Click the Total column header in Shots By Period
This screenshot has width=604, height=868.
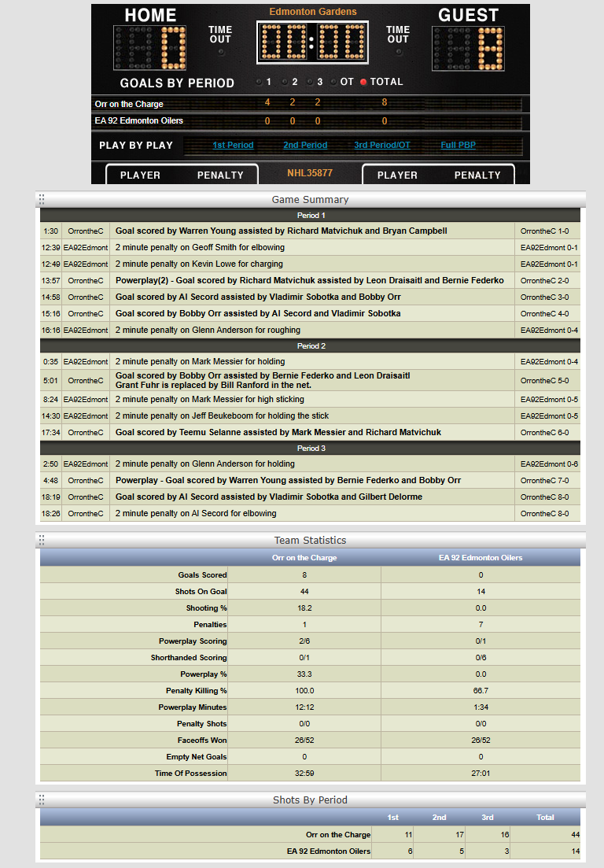545,817
